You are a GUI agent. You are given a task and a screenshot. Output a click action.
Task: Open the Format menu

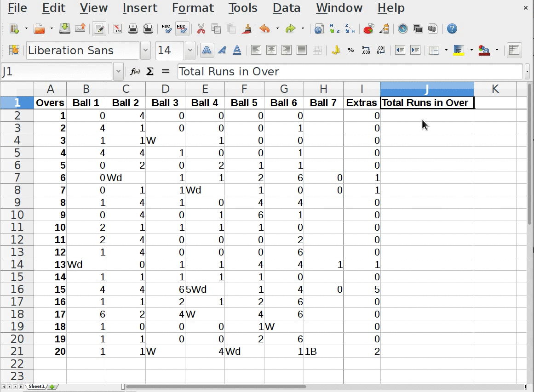(x=193, y=8)
